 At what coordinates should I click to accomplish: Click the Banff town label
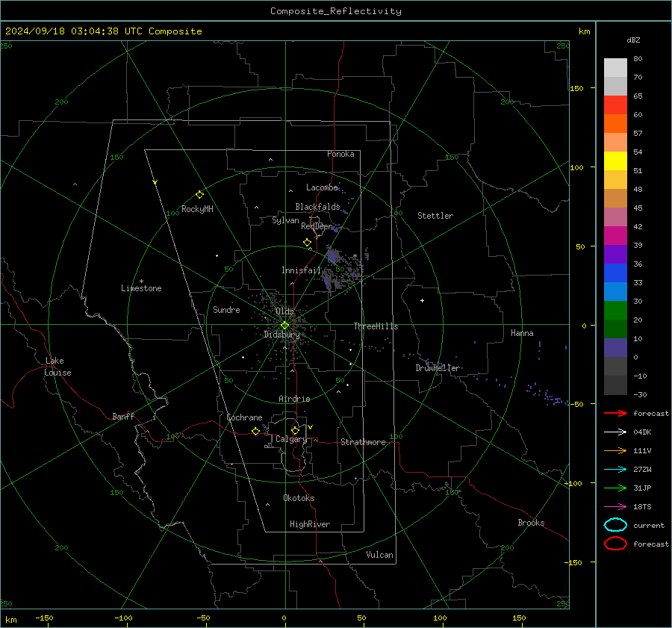(123, 416)
